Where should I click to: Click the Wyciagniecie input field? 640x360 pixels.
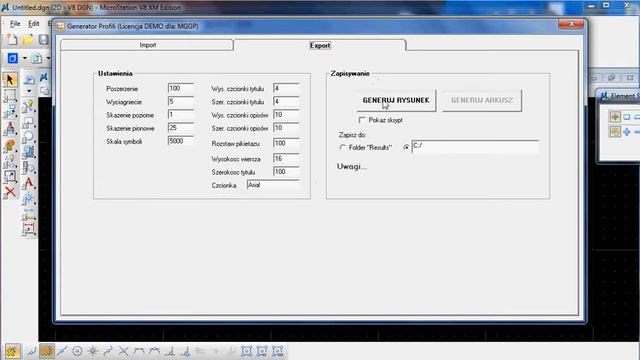[181, 102]
